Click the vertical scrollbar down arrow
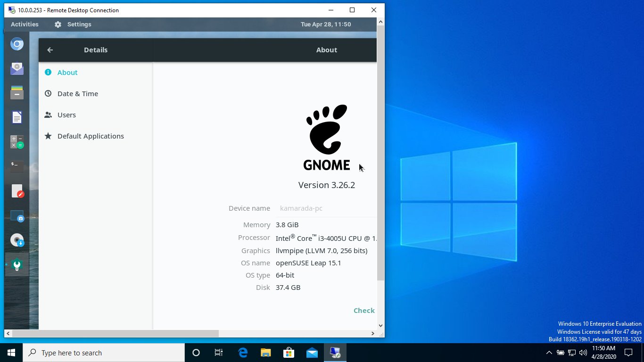 tap(380, 325)
